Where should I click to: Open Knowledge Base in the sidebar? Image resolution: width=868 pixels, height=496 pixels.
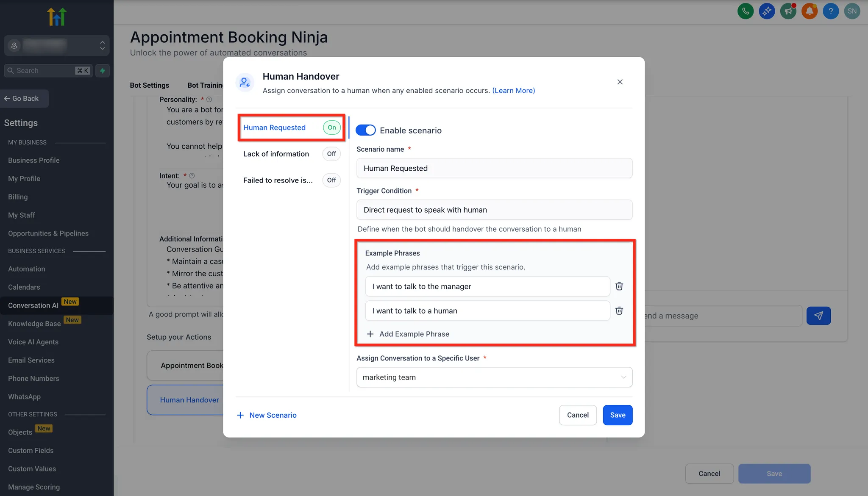pyautogui.click(x=34, y=324)
